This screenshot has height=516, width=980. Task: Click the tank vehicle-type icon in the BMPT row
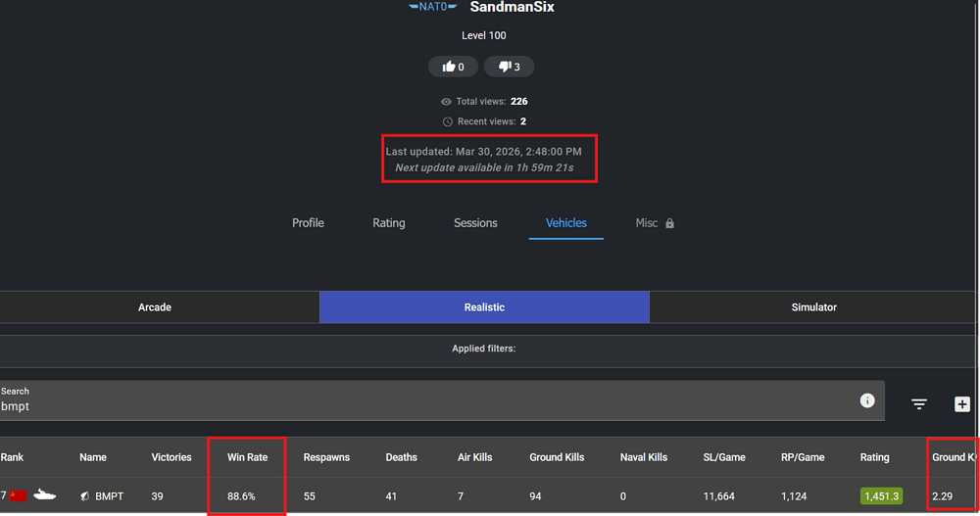45,496
